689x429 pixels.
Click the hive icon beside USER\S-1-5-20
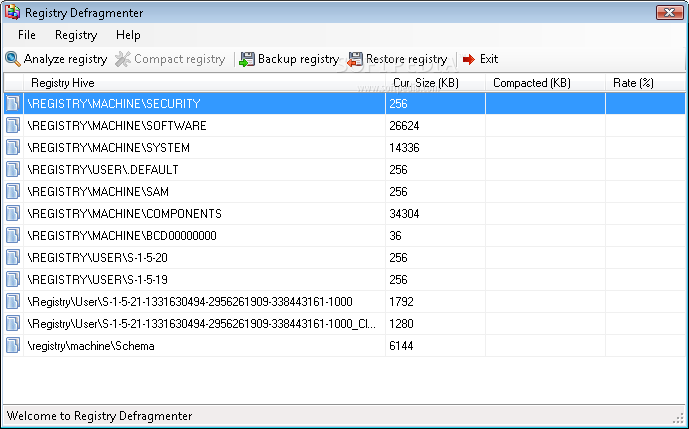pos(13,257)
